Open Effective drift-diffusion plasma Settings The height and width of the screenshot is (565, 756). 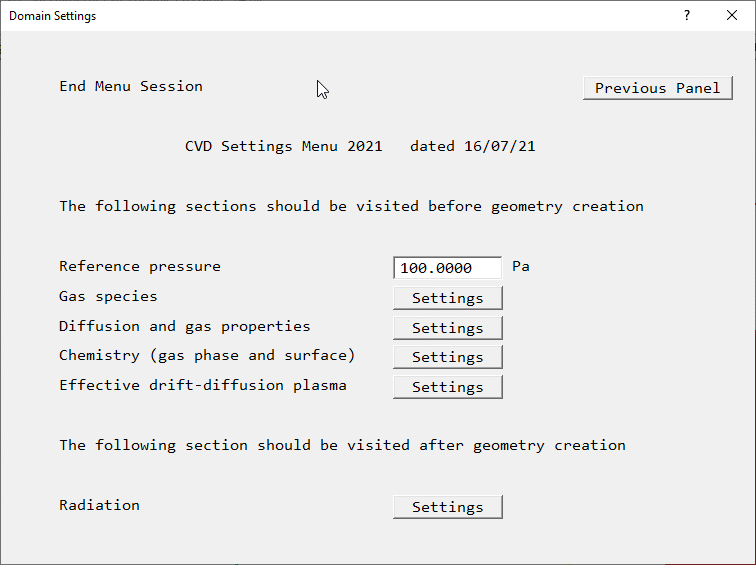[x=447, y=387]
